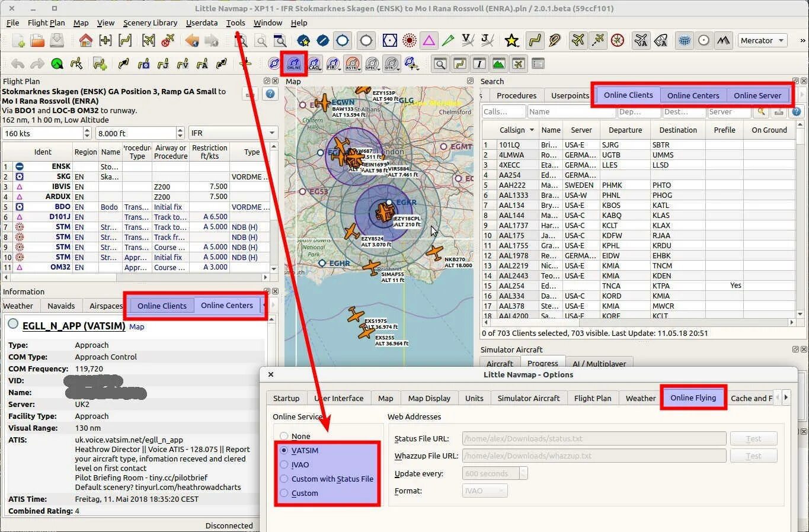The width and height of the screenshot is (809, 532).
Task: Toggle AI aircraft display icon
Action: coord(641,41)
